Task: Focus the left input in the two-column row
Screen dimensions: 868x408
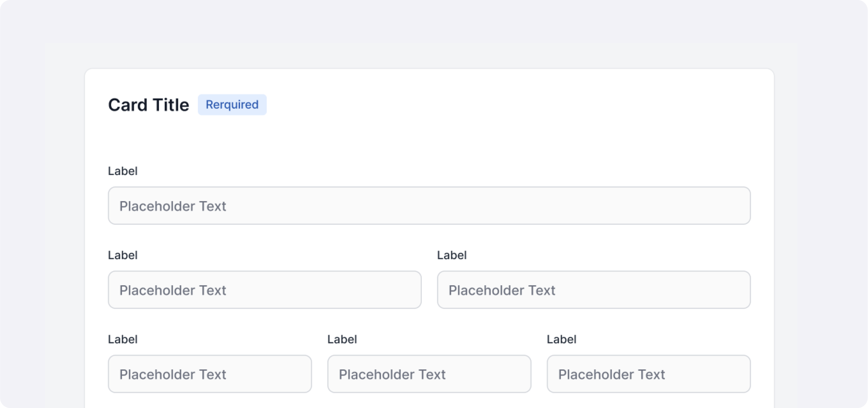Action: (265, 290)
